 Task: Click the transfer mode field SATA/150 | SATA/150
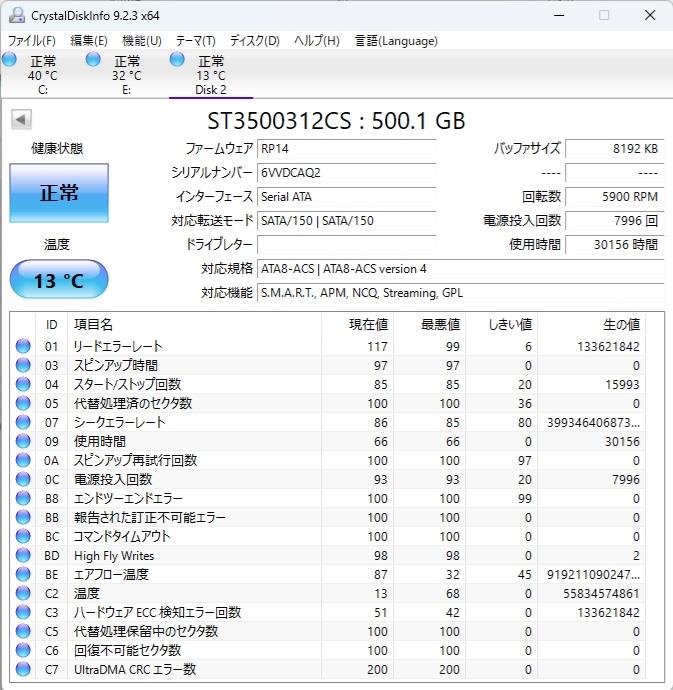(346, 220)
